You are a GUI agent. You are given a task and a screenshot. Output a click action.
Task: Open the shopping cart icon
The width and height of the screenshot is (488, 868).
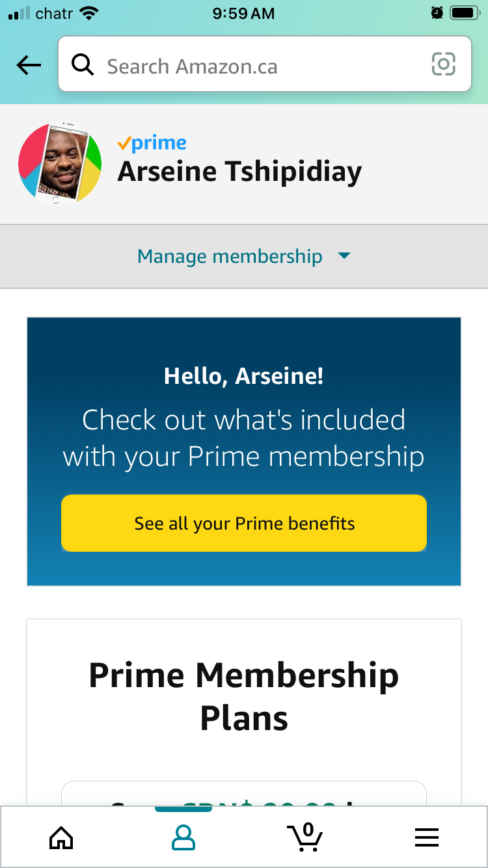(305, 837)
